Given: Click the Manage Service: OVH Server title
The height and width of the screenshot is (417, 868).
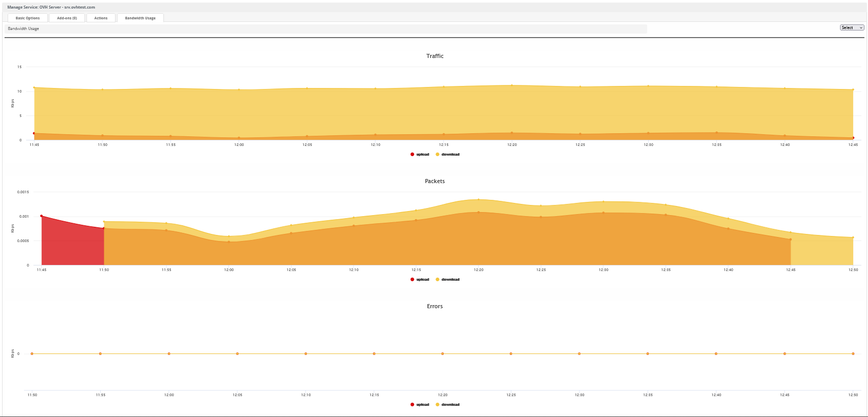Looking at the screenshot, I should pos(51,7).
